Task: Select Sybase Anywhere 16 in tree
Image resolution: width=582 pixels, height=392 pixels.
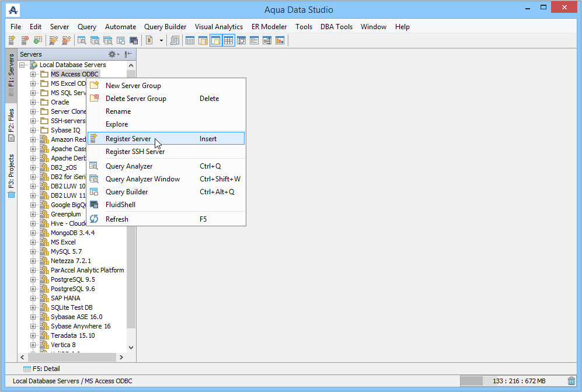Action: coord(81,326)
